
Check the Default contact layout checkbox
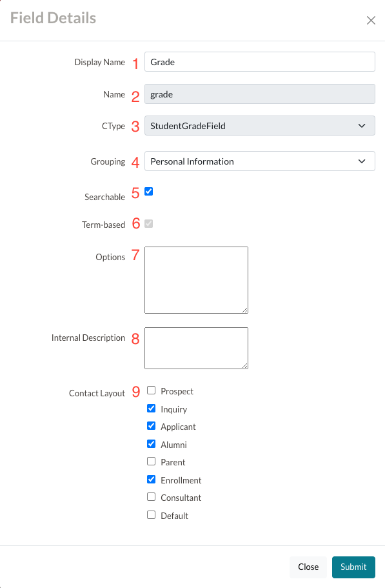click(151, 515)
